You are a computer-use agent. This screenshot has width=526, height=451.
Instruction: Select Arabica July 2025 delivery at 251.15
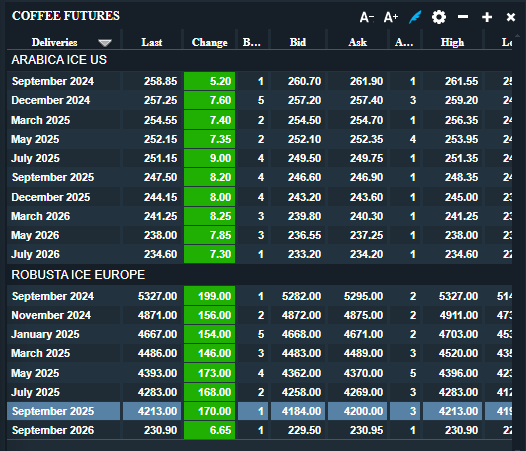(x=259, y=158)
